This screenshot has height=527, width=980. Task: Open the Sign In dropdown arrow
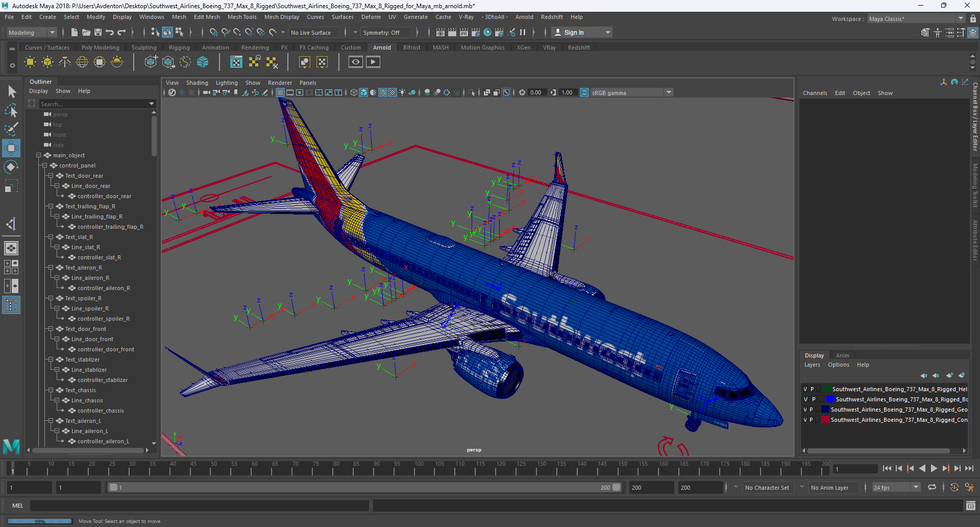tap(608, 32)
